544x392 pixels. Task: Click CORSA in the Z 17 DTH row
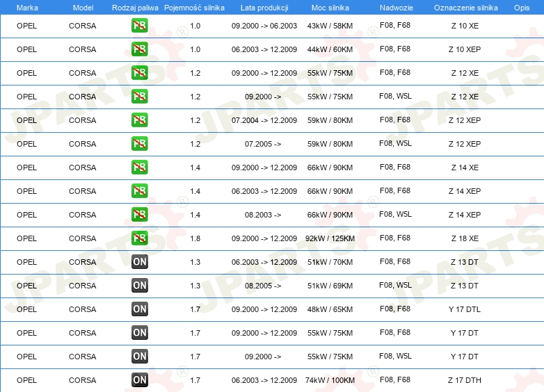point(83,380)
